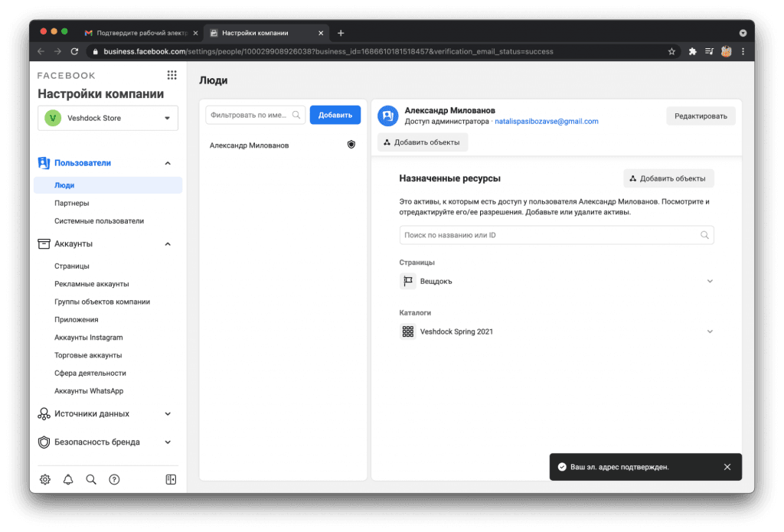Open Страницы under Аккаунты

[71, 266]
